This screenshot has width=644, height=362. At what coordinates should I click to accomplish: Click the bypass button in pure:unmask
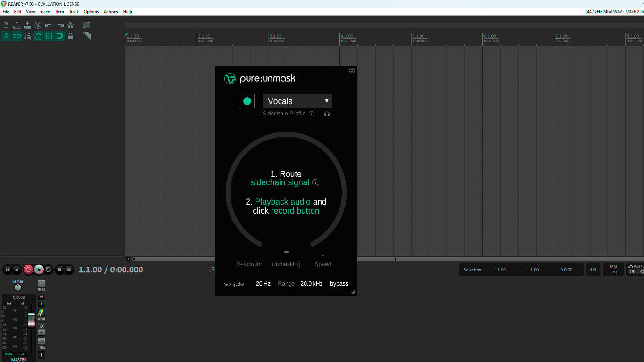coord(339,284)
